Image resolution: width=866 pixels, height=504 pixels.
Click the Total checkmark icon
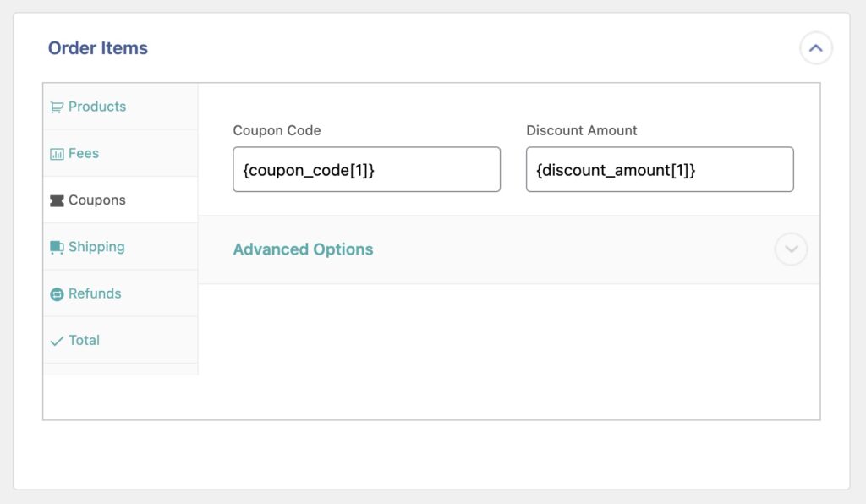click(57, 340)
